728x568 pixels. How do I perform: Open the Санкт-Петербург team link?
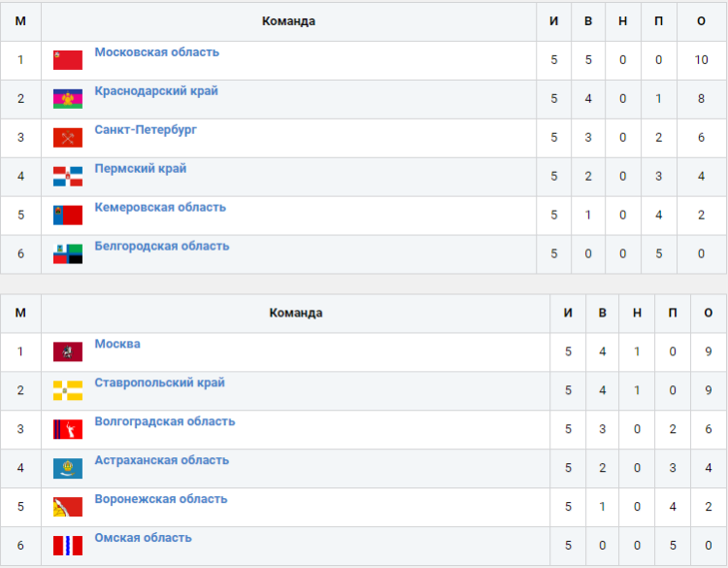pos(146,130)
